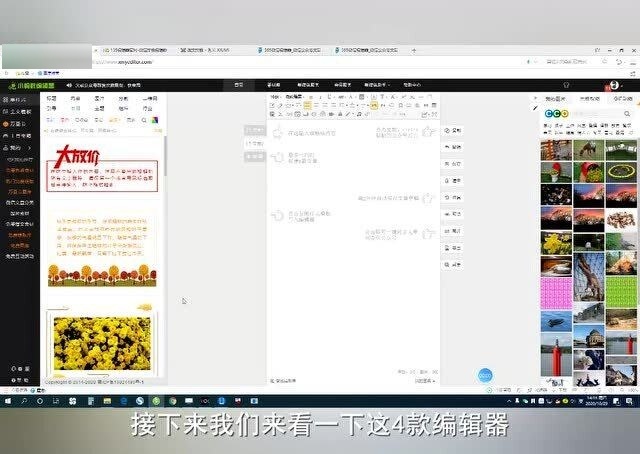
Task: Click the music note icon in the editor toolbar
Action: [x=359, y=114]
